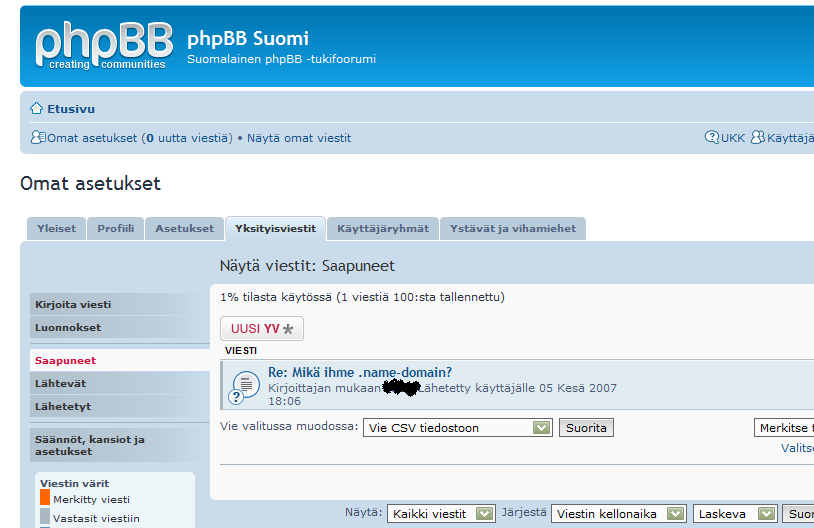Open the Viestin kellonaika sort dropdown
Viewport: 814px width, 528px height.
(619, 514)
